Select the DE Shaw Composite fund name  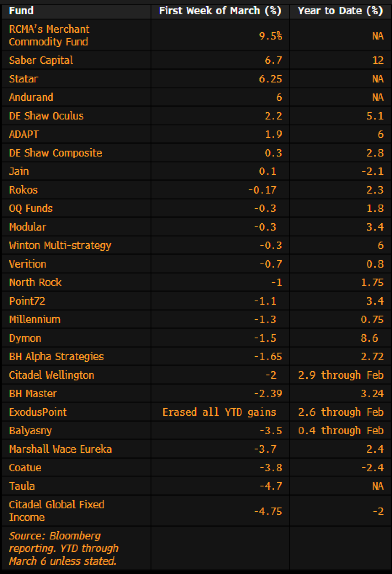coord(56,153)
